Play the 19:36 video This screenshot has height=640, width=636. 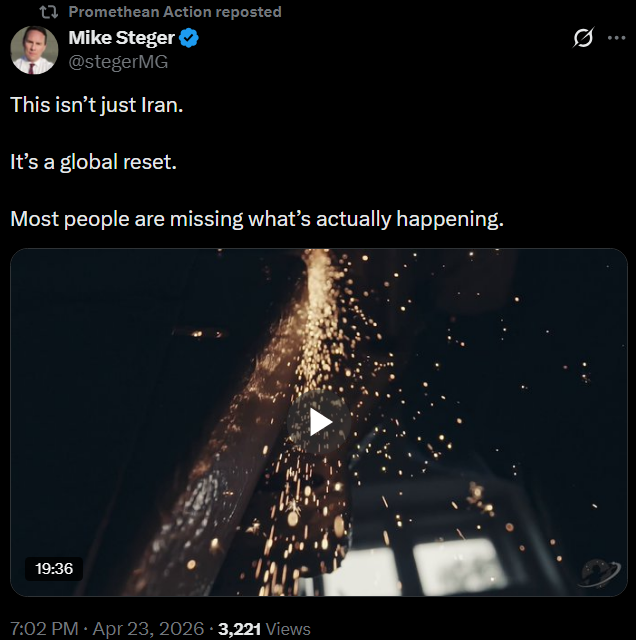pos(319,422)
